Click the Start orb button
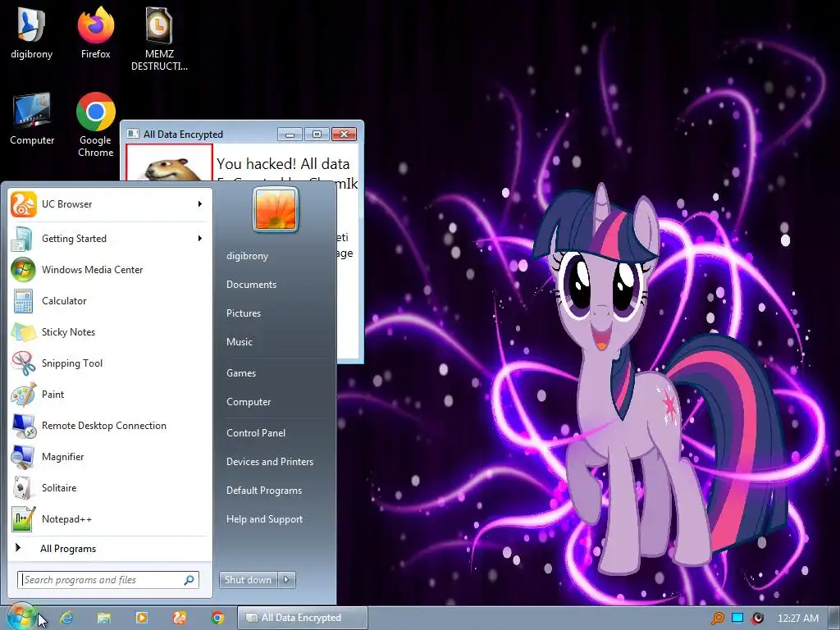Viewport: 840px width, 630px height. coord(21,617)
